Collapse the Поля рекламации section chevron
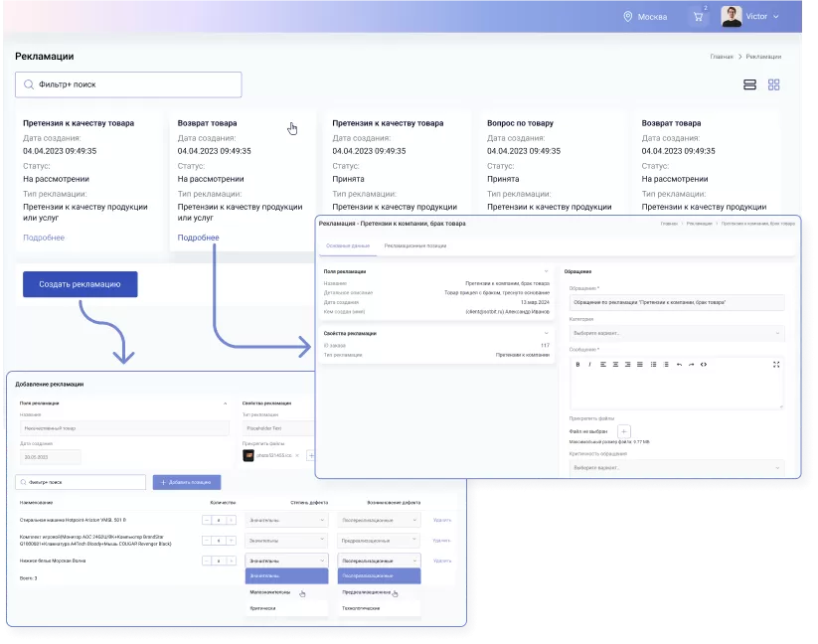This screenshot has height=644, width=818. 546,270
